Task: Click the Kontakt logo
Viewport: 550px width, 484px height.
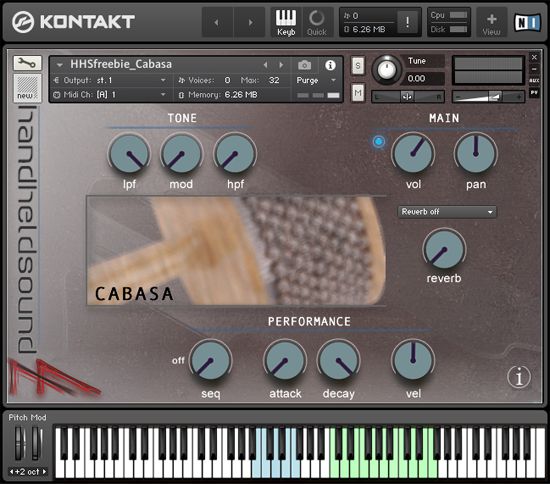Action: [73, 22]
